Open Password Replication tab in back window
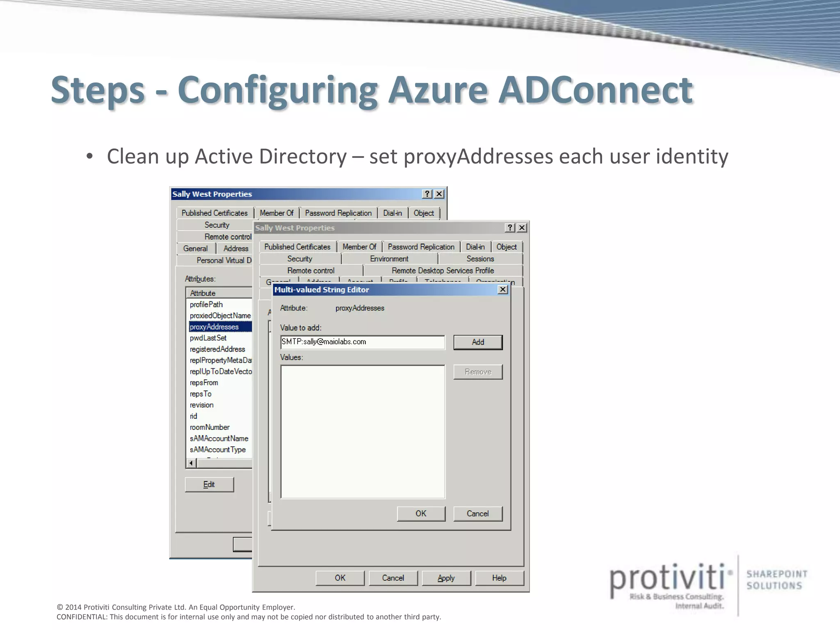 [338, 213]
